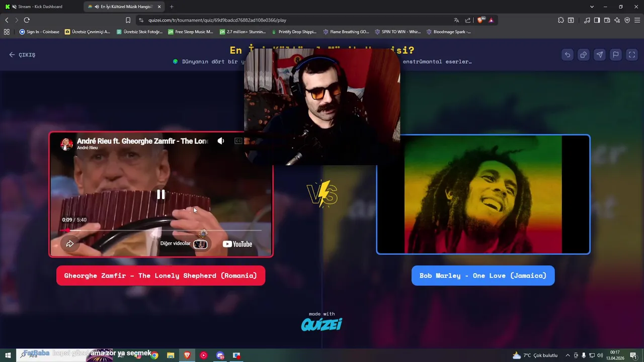
Task: Share the YouTube video with arrow icon
Action: pos(70,244)
